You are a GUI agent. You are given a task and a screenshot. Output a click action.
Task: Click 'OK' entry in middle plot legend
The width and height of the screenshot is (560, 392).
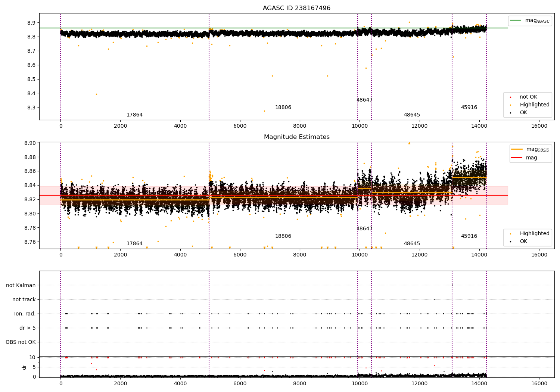click(x=523, y=242)
